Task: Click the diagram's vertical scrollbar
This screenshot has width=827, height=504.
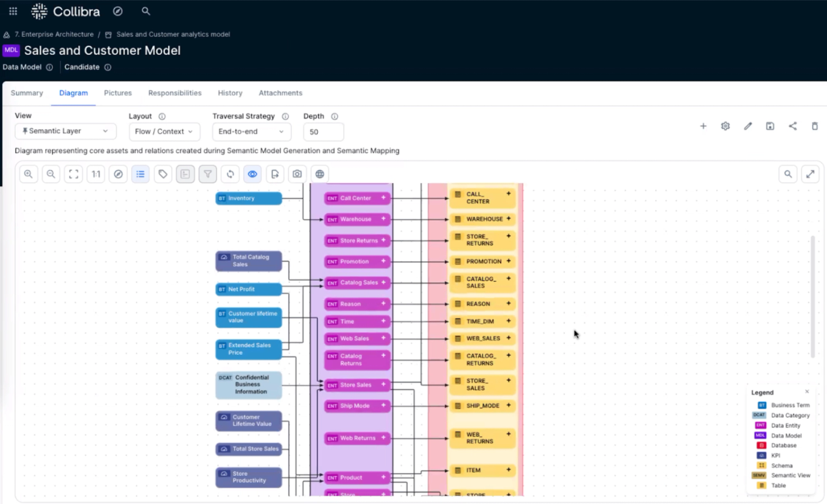Action: click(x=813, y=296)
